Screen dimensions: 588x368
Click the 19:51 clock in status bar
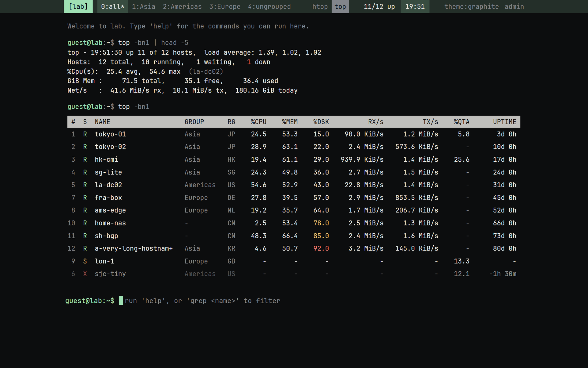pos(415,6)
